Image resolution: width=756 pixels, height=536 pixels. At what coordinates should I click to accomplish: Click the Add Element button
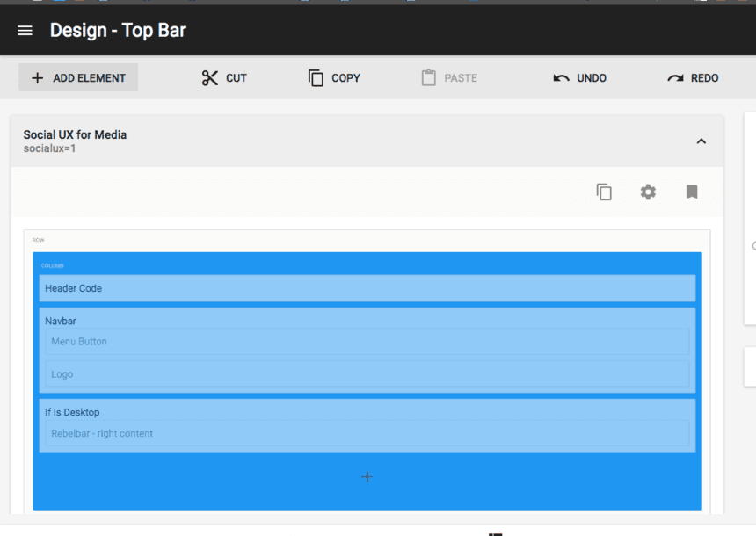[x=78, y=78]
